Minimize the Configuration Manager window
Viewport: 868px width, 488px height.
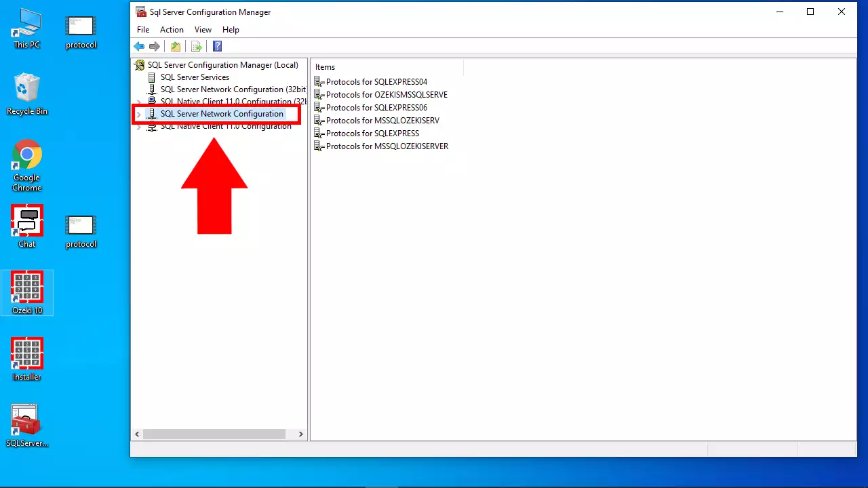pyautogui.click(x=779, y=12)
